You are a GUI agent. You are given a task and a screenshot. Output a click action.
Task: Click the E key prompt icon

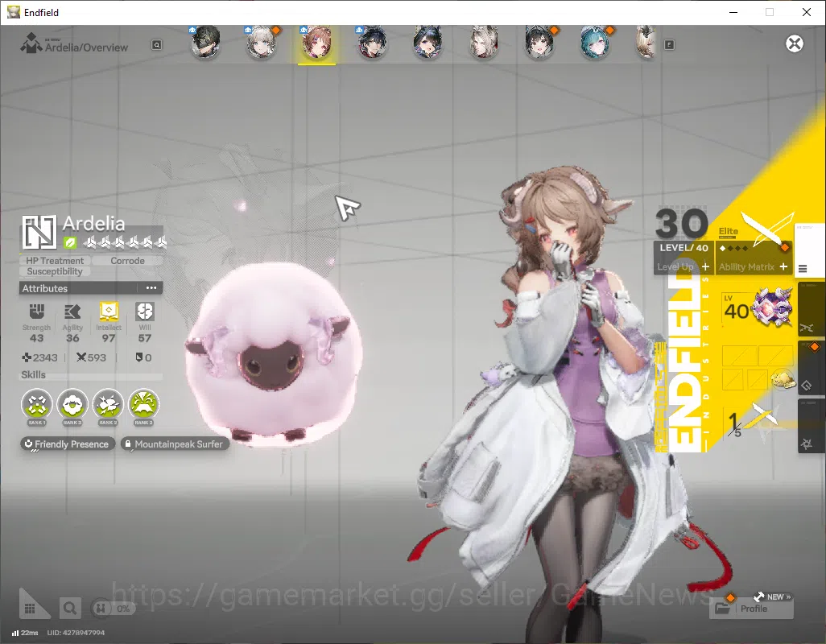669,45
